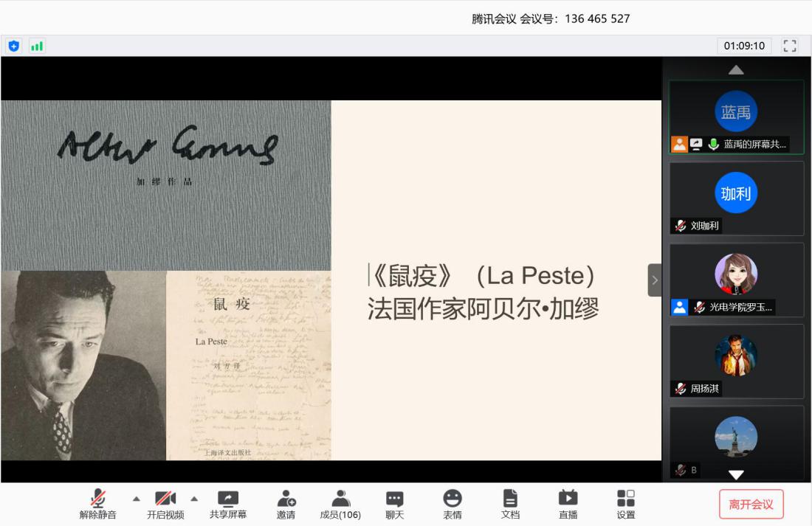Click the muted mic icon beside 光电学院罗玉
The height and width of the screenshot is (526, 812).
click(x=700, y=307)
